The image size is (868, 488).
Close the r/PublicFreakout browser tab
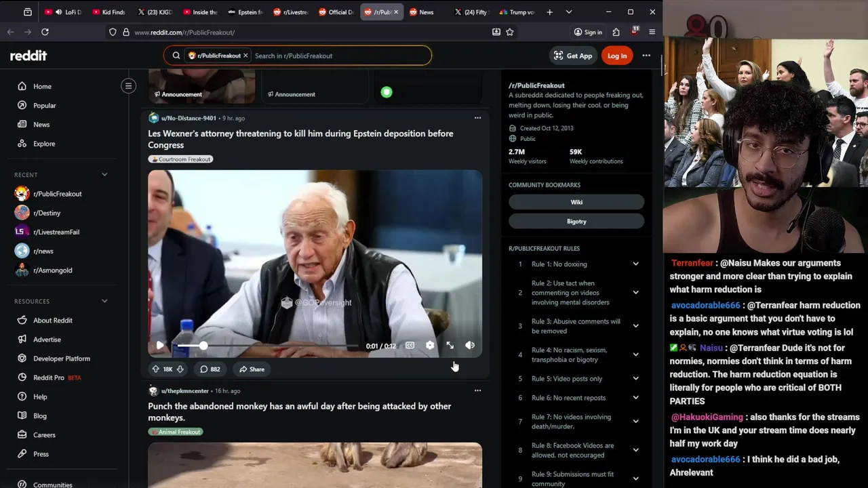point(396,12)
